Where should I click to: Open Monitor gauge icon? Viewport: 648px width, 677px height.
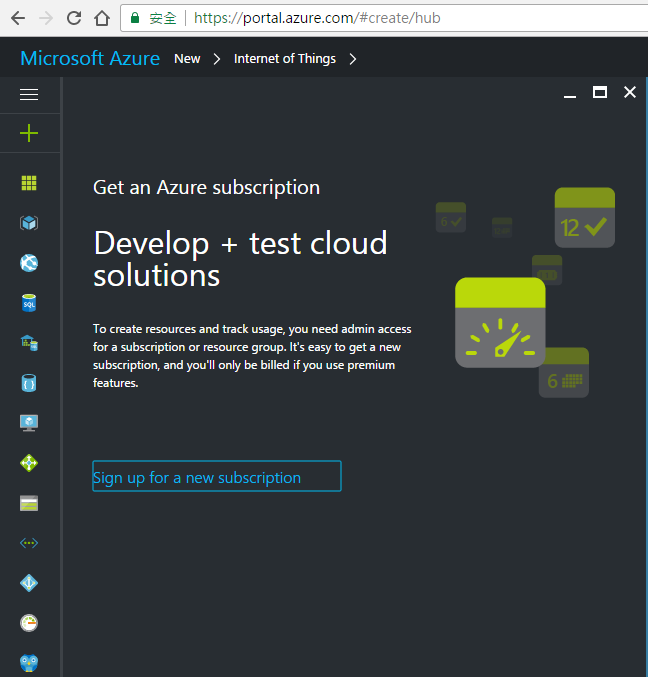pyautogui.click(x=29, y=623)
